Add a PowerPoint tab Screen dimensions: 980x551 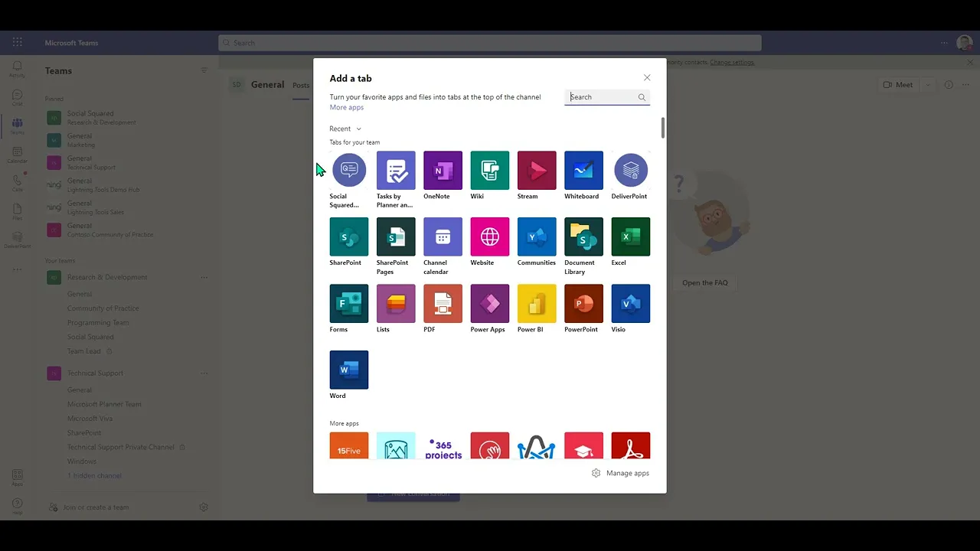click(x=583, y=303)
